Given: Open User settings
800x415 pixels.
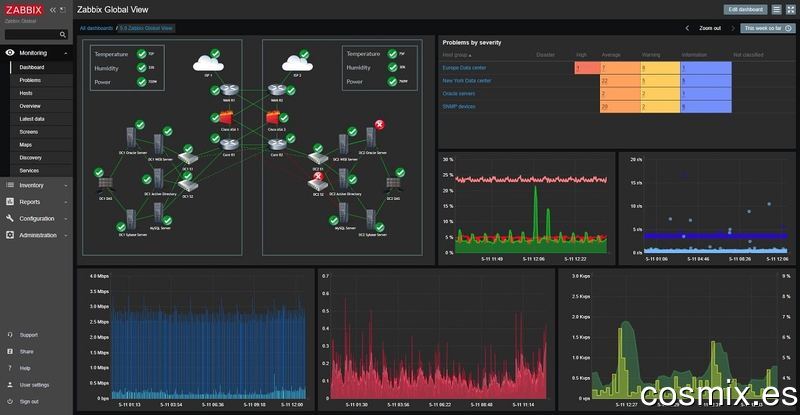Looking at the screenshot, I should coord(34,385).
